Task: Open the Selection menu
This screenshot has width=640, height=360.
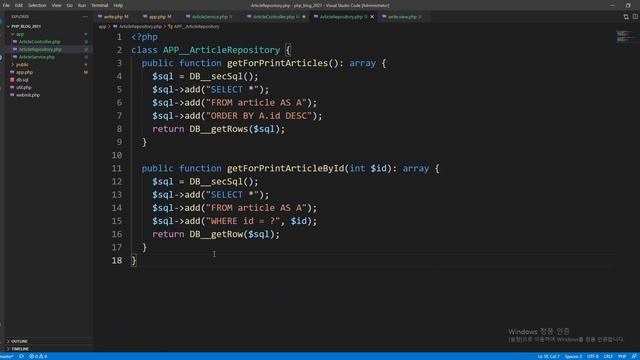Action: (x=37, y=5)
